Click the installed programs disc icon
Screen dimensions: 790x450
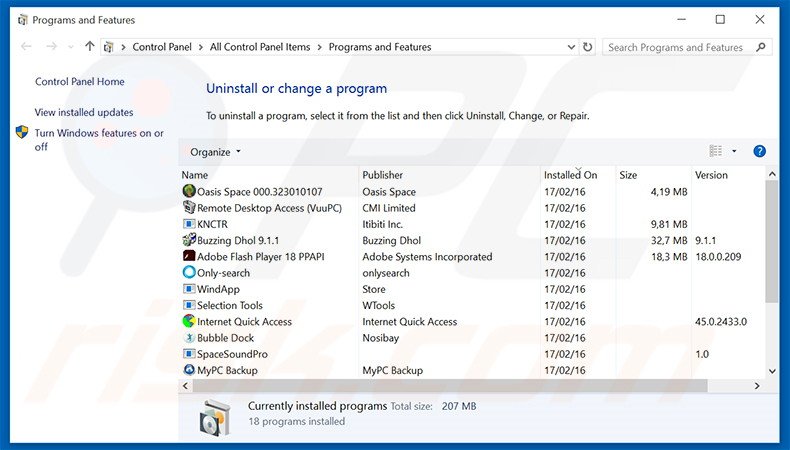(215, 417)
